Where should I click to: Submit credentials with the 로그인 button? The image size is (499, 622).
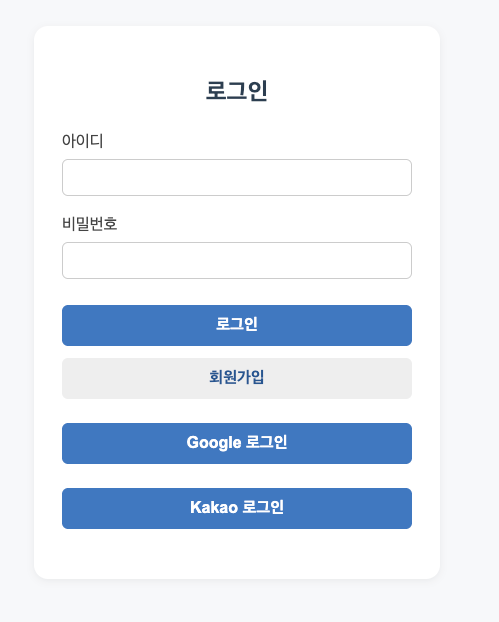[x=237, y=325]
